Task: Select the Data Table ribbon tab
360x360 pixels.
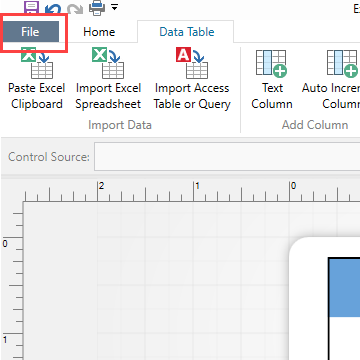Action: click(187, 32)
